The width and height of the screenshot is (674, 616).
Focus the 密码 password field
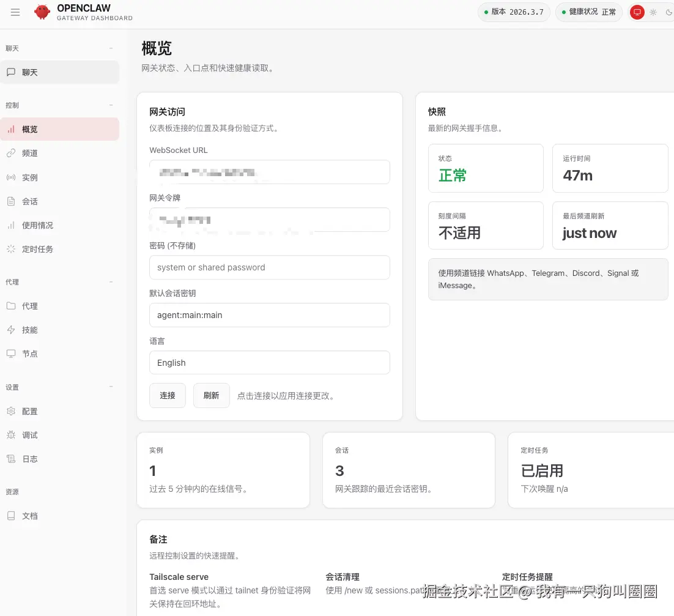point(270,267)
